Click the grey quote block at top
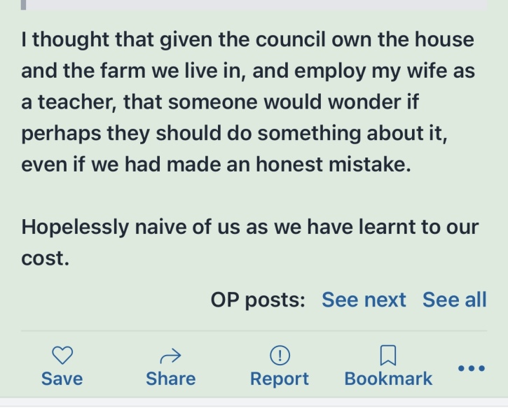This screenshot has width=508, height=420. point(254,4)
